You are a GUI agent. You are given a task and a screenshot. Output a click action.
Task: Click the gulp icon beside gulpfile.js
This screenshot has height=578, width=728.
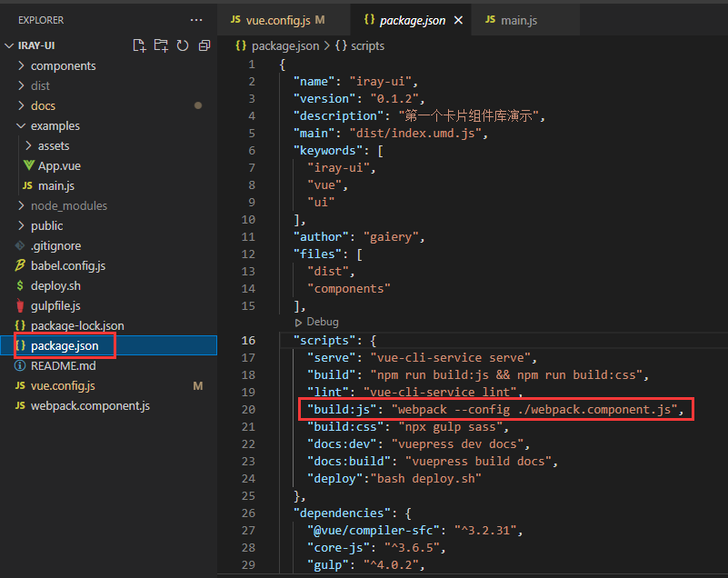pos(20,305)
